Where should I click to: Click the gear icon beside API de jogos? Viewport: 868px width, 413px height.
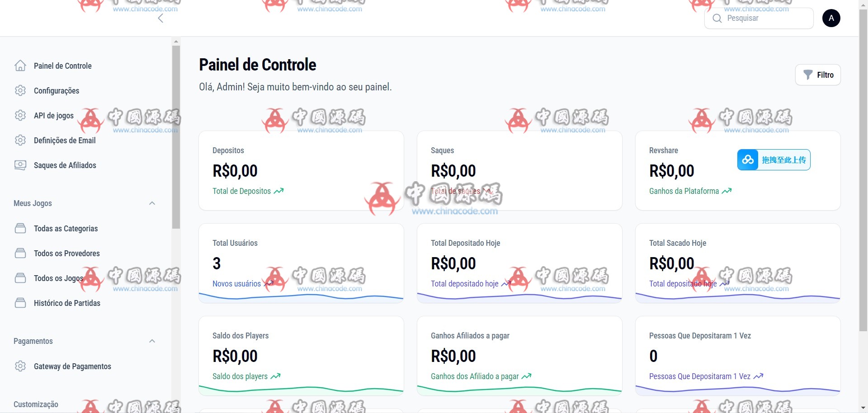click(x=20, y=116)
